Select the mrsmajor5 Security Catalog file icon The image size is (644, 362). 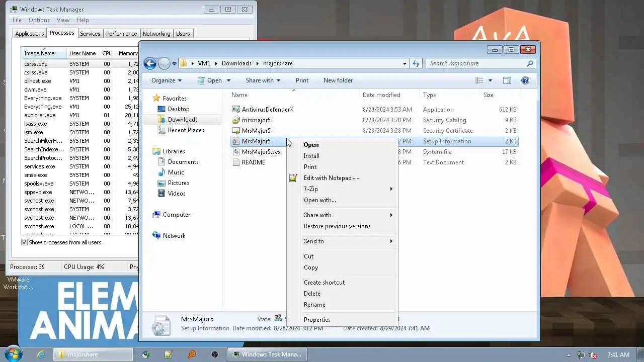coord(236,120)
